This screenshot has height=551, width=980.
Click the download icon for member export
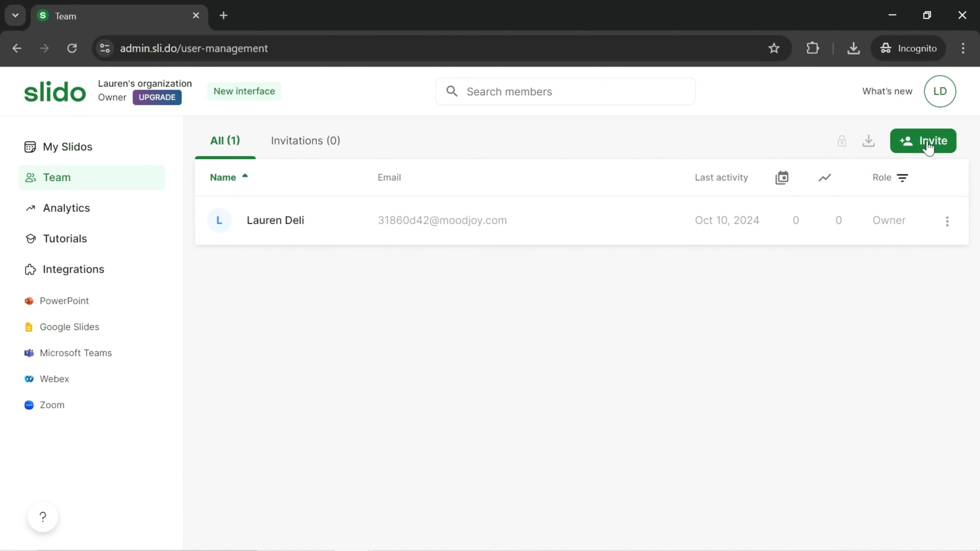coord(869,141)
